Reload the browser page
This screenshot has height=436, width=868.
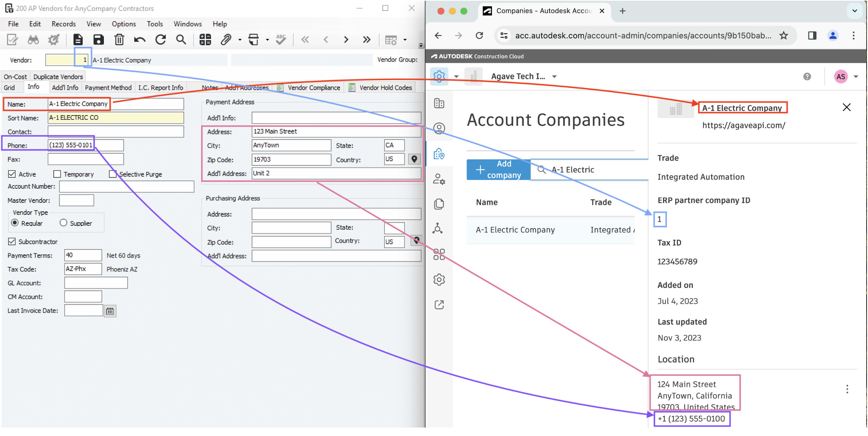click(x=479, y=35)
